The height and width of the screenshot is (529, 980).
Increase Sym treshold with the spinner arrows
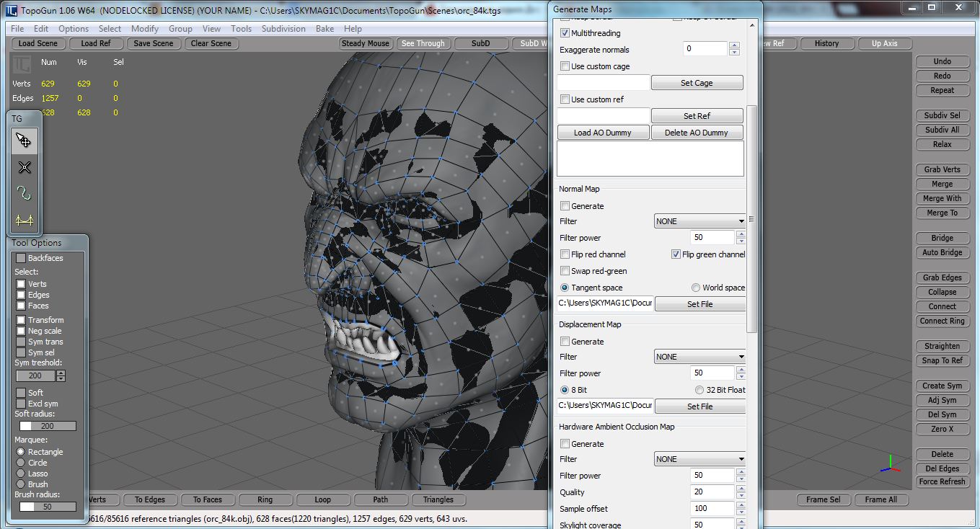click(x=61, y=373)
